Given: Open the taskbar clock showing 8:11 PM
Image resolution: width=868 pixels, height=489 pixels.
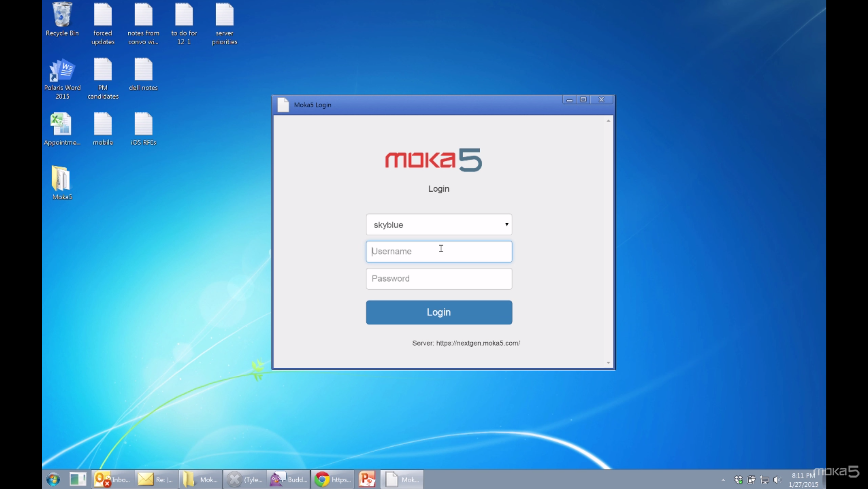Looking at the screenshot, I should [803, 480].
